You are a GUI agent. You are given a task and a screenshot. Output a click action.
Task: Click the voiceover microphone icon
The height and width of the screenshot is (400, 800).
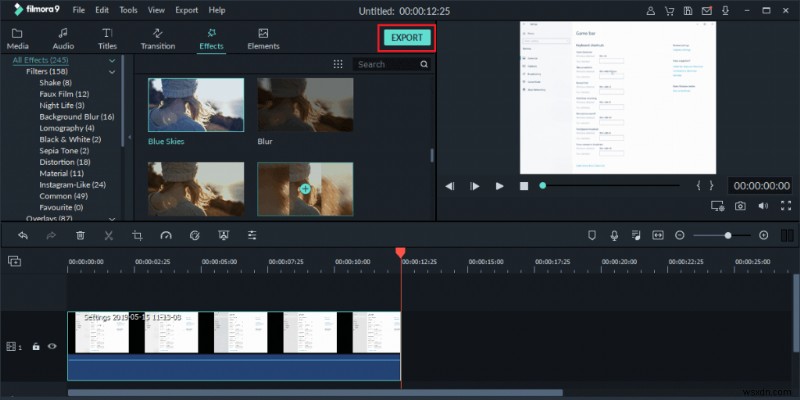[614, 235]
